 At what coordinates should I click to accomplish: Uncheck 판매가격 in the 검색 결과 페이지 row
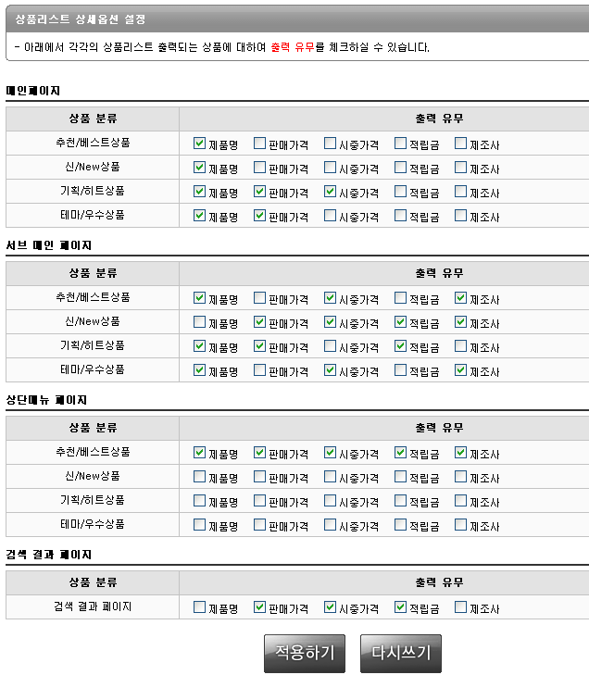[x=260, y=607]
